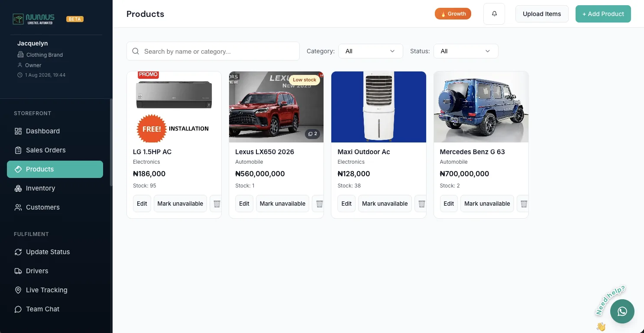The image size is (644, 333).
Task: Click the search magnifier icon
Action: 136,51
